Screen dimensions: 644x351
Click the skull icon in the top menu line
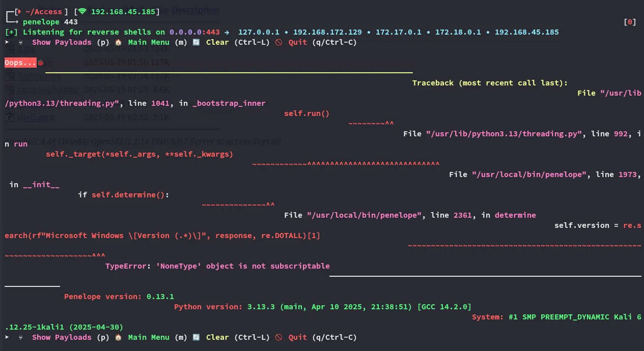click(21, 42)
